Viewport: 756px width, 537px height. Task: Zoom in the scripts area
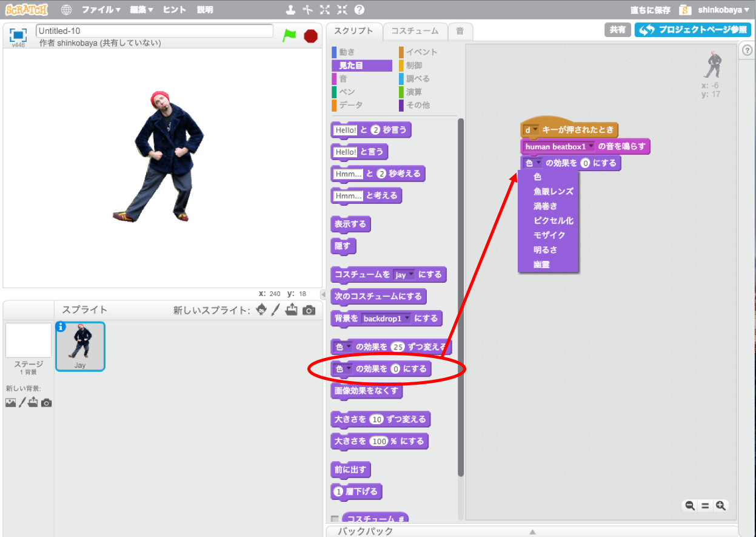tap(720, 505)
